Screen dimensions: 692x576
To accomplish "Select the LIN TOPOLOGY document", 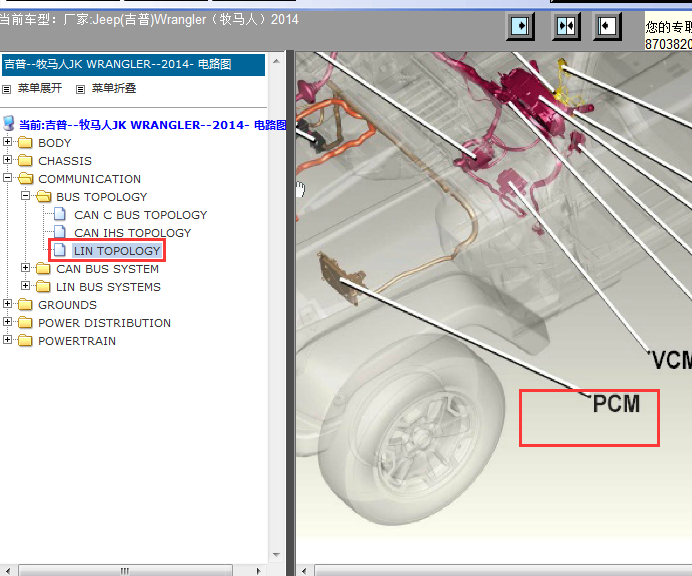I will [x=117, y=251].
